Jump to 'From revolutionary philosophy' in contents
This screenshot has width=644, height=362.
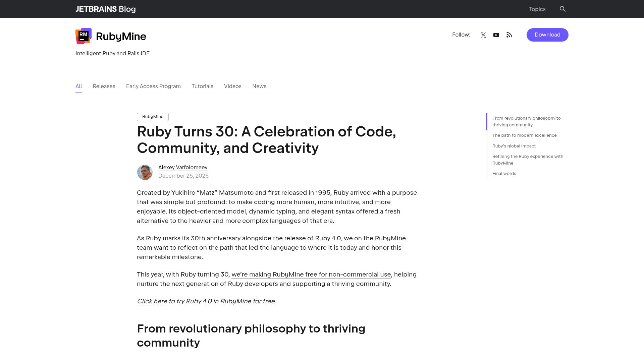pos(526,121)
